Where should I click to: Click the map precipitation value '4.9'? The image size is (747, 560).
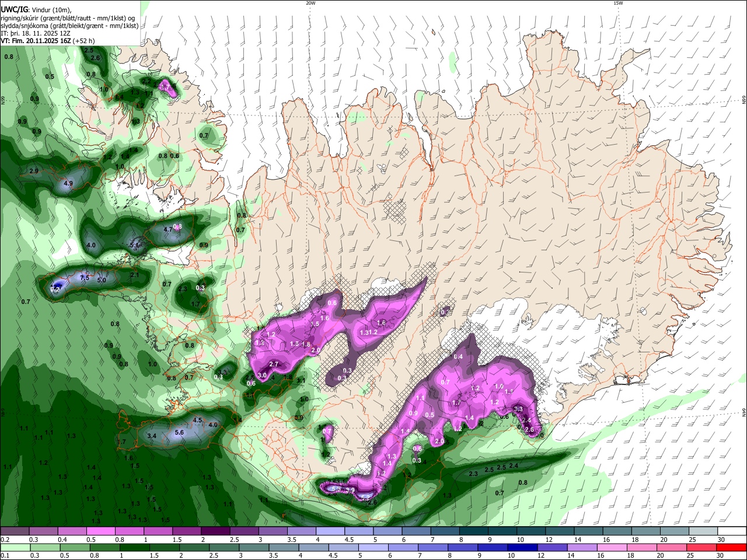click(x=68, y=183)
